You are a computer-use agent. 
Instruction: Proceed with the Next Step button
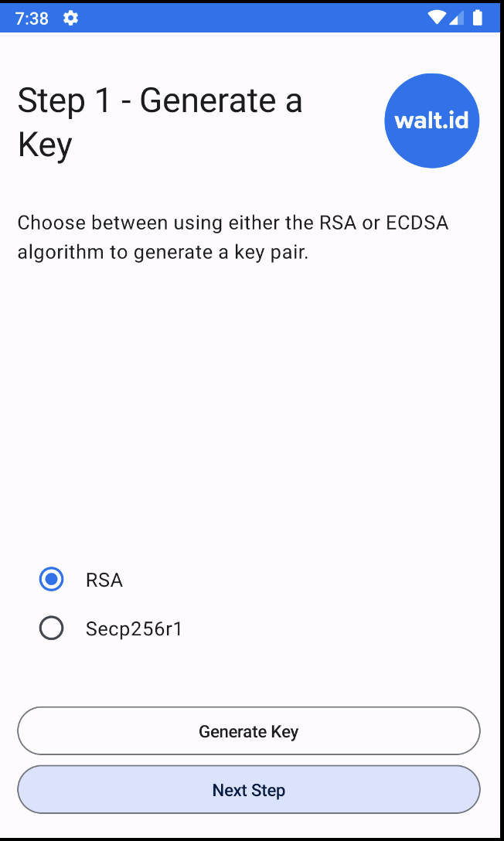click(249, 790)
